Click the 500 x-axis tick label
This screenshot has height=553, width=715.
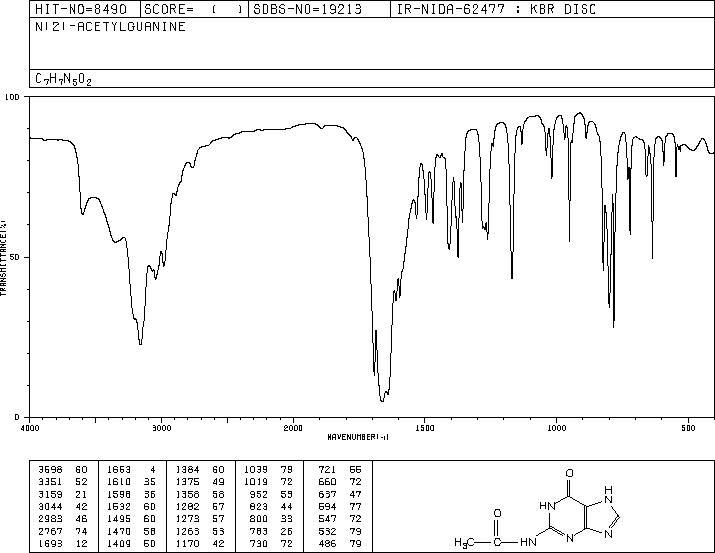click(x=688, y=428)
